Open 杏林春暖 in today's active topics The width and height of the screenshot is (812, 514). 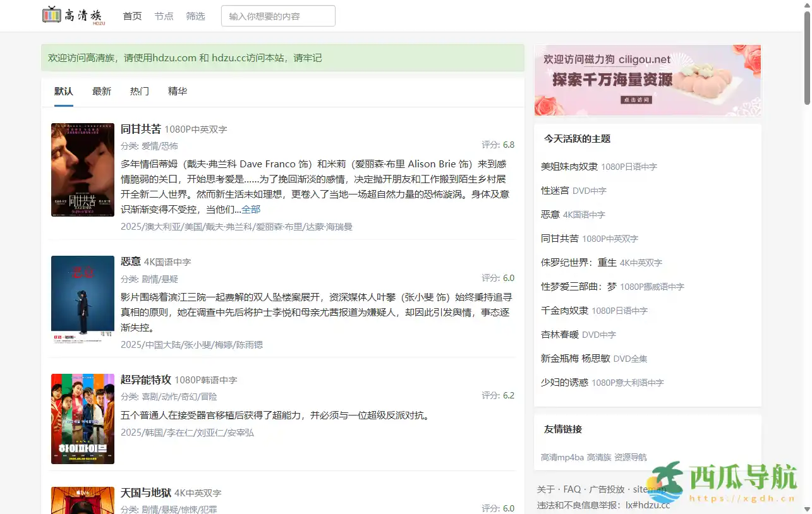pyautogui.click(x=560, y=335)
